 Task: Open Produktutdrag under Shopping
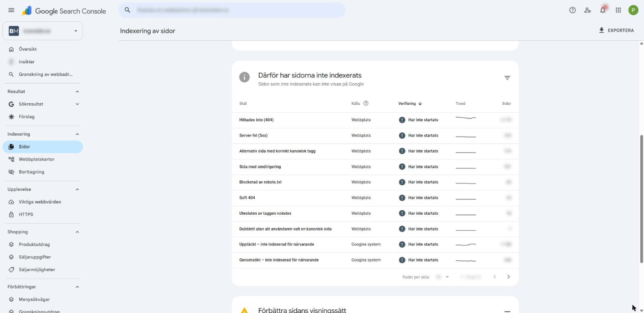pyautogui.click(x=43, y=244)
